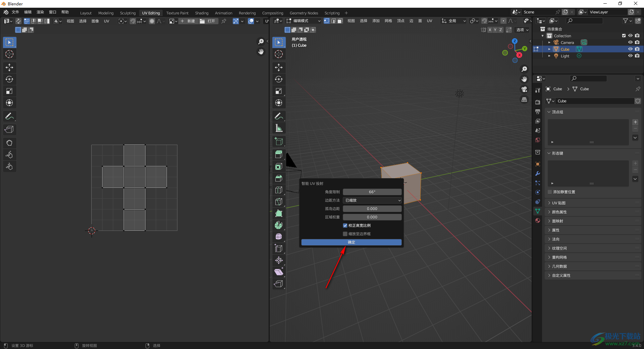This screenshot has width=644, height=349.
Task: Select the Grab tool in the UV editor
Action: [9, 143]
